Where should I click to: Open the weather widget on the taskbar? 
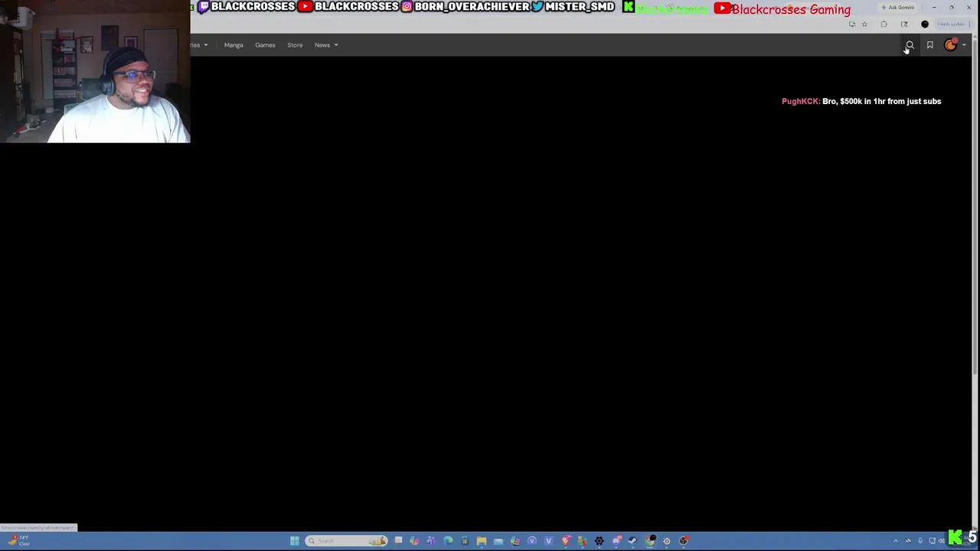[x=18, y=541]
